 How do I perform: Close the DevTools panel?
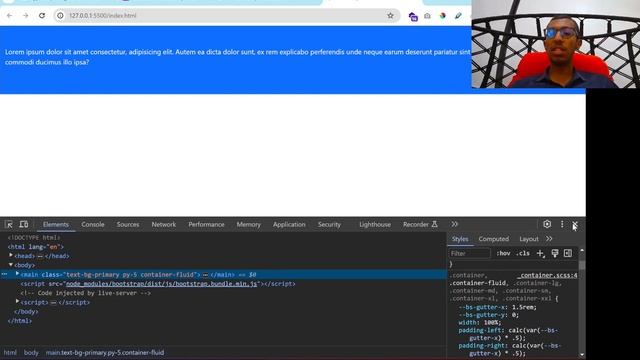(575, 224)
